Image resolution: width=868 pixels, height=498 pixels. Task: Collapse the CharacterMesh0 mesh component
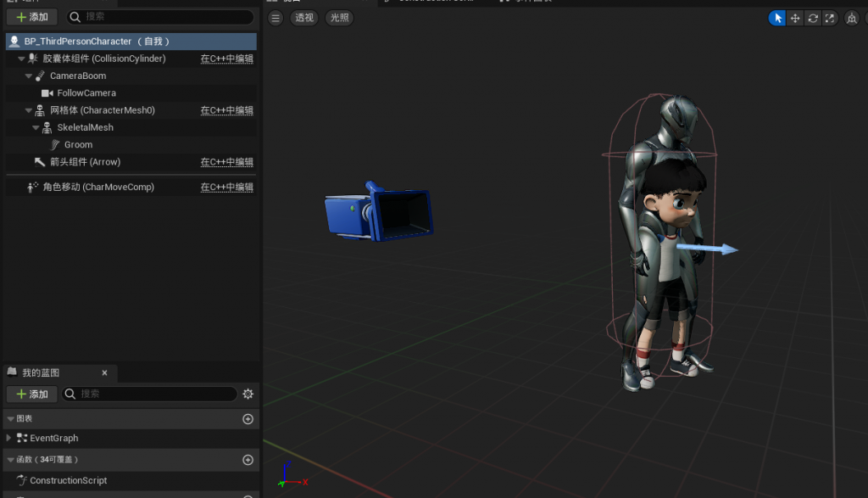[29, 110]
